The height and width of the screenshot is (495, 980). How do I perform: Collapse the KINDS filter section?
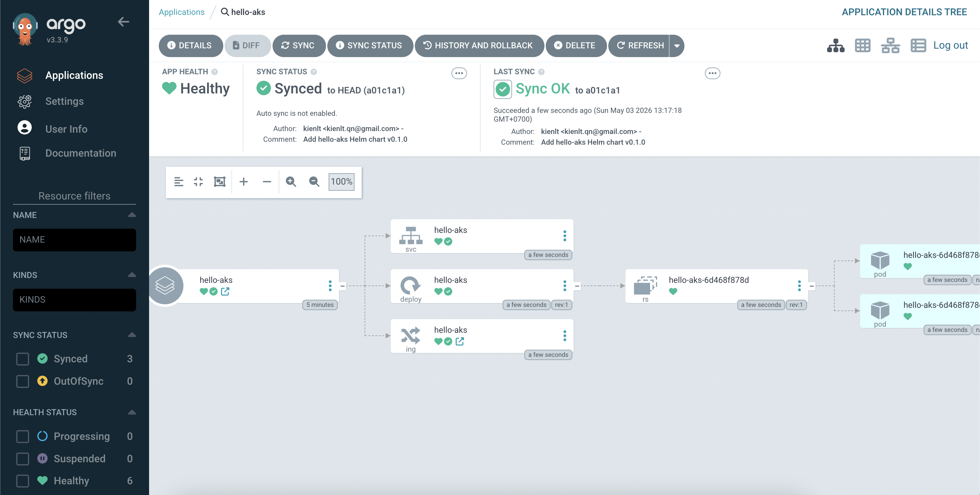point(132,275)
